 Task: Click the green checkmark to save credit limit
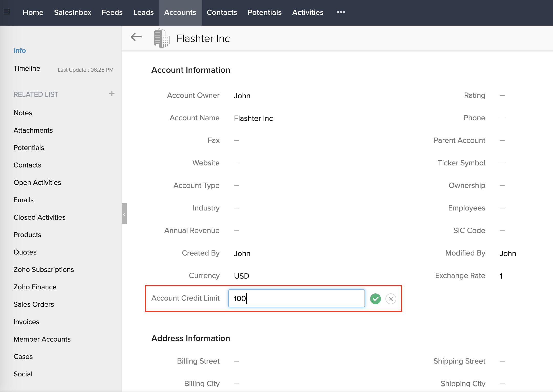375,299
